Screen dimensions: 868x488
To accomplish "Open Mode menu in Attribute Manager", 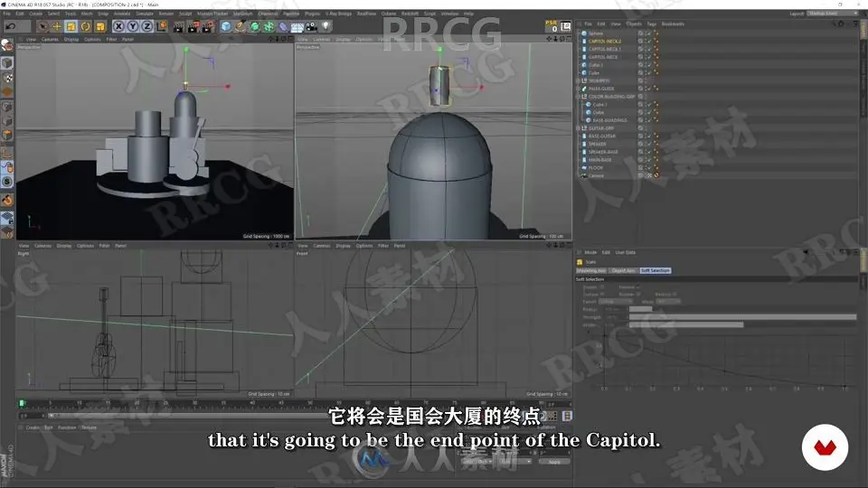I will (590, 252).
